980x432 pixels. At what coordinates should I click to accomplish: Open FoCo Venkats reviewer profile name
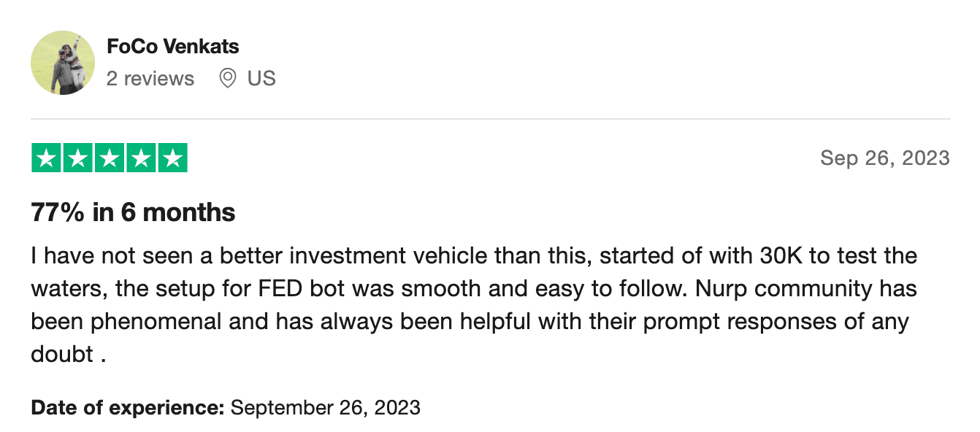point(172,47)
